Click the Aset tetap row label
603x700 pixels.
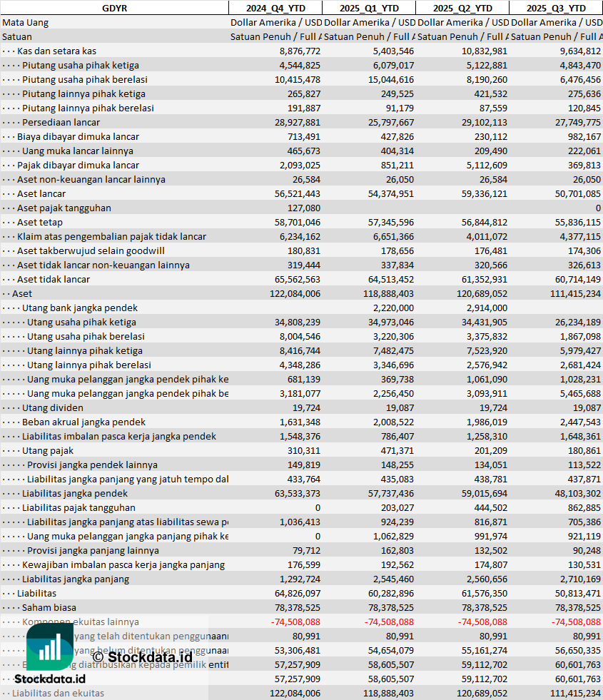pos(40,223)
